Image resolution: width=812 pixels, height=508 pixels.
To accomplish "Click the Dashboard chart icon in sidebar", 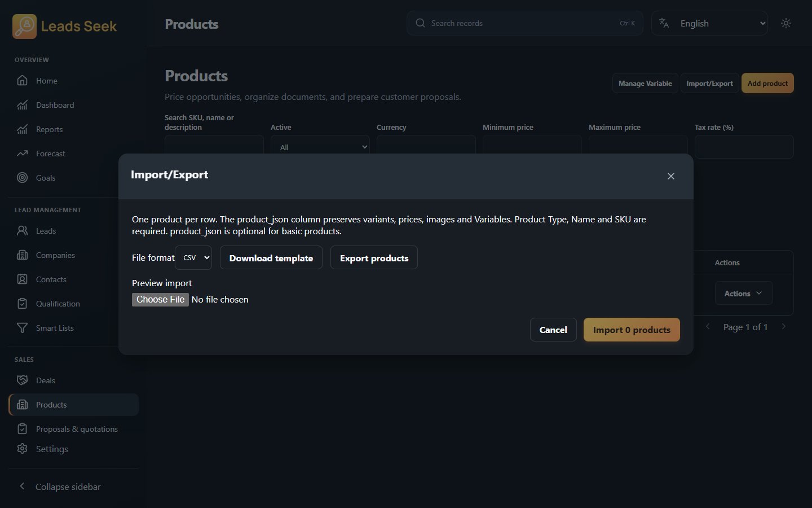I will 22,105.
